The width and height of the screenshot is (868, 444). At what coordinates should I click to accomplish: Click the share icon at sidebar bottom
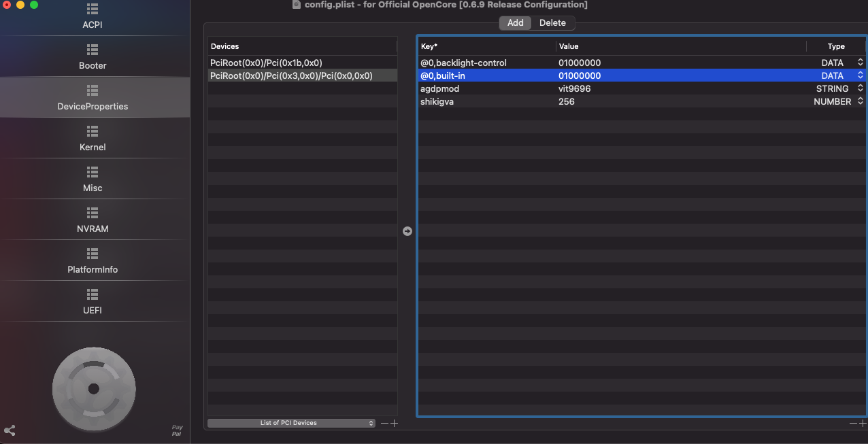click(10, 430)
